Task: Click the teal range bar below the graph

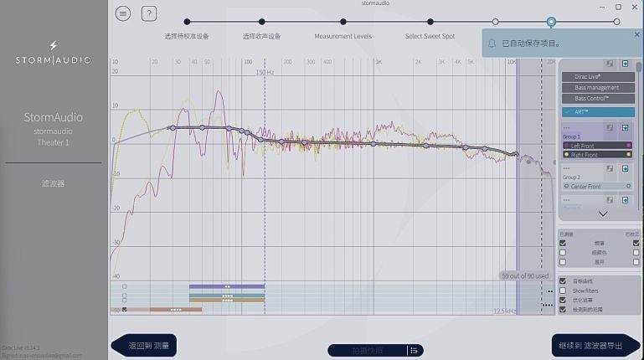Action: (227, 296)
